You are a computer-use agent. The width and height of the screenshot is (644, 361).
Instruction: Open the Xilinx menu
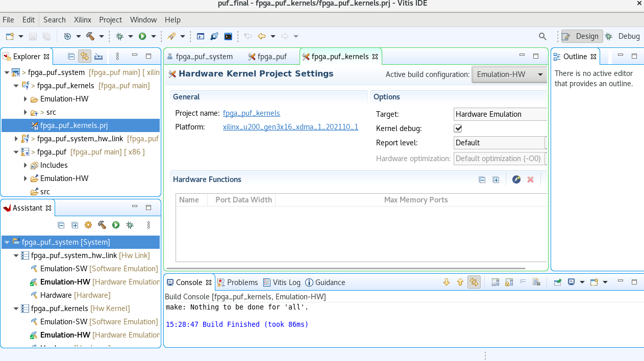click(83, 19)
